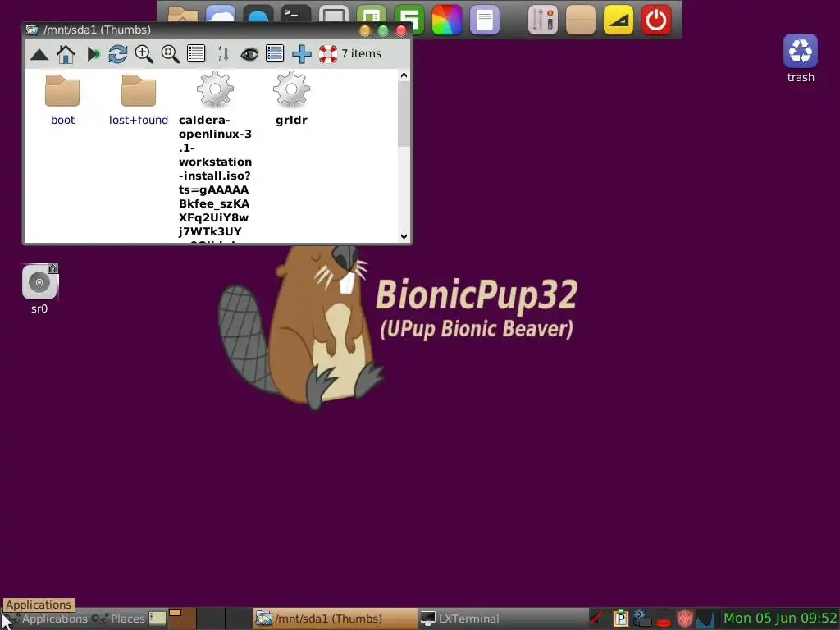Switch to the /mnt/sda1 (Thumbs) taskbar window
The height and width of the screenshot is (630, 840).
[x=335, y=619]
